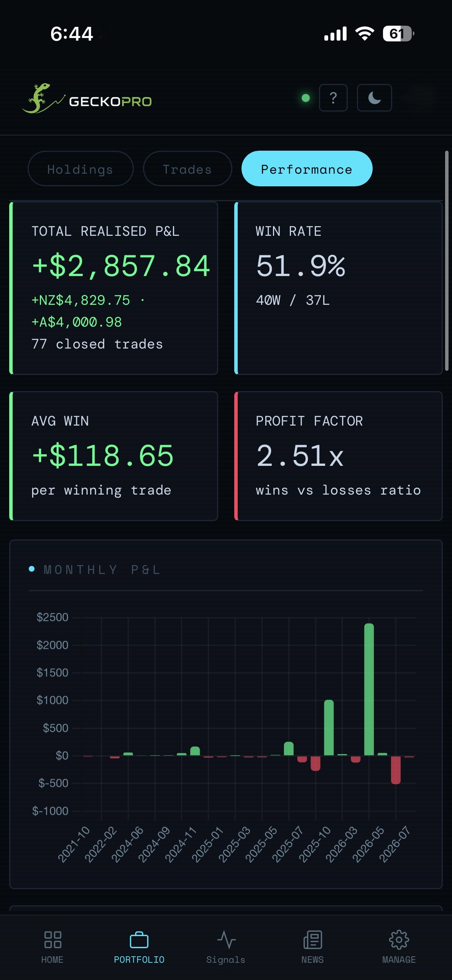Open the News newspaper icon
The width and height of the screenshot is (452, 980).
click(x=312, y=940)
